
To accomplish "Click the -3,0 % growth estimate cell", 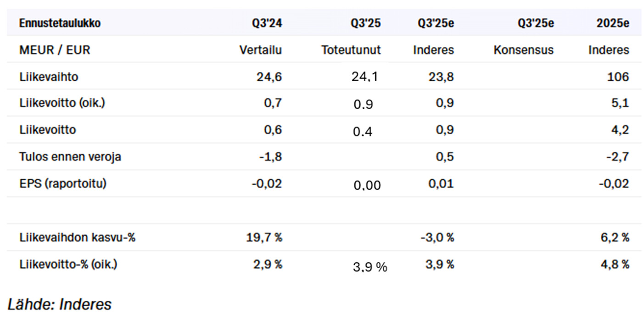I will coord(437,237).
